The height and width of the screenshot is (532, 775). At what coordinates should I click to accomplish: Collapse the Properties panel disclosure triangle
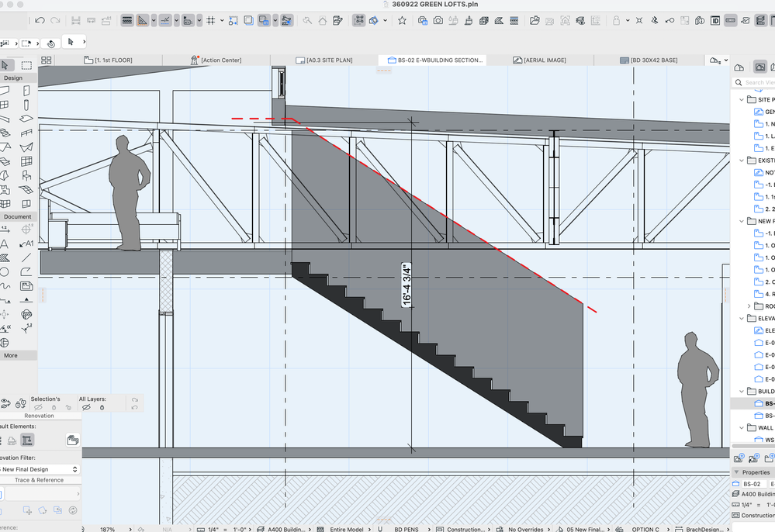point(736,472)
